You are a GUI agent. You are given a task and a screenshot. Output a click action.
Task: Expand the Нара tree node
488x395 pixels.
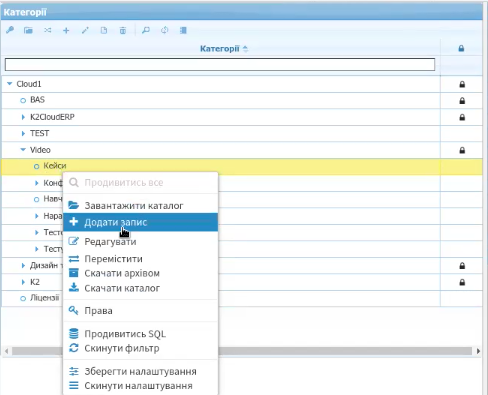tap(37, 216)
